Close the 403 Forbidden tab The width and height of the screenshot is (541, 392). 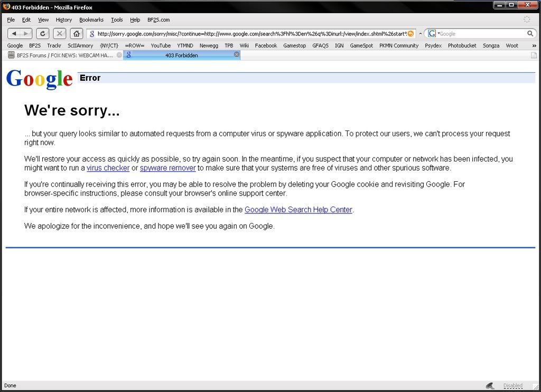(237, 54)
